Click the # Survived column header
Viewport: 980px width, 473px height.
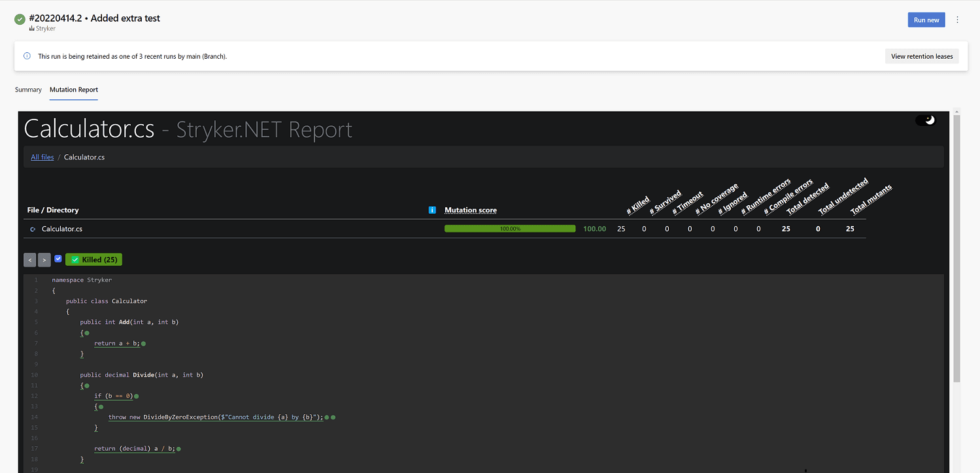[x=666, y=203]
